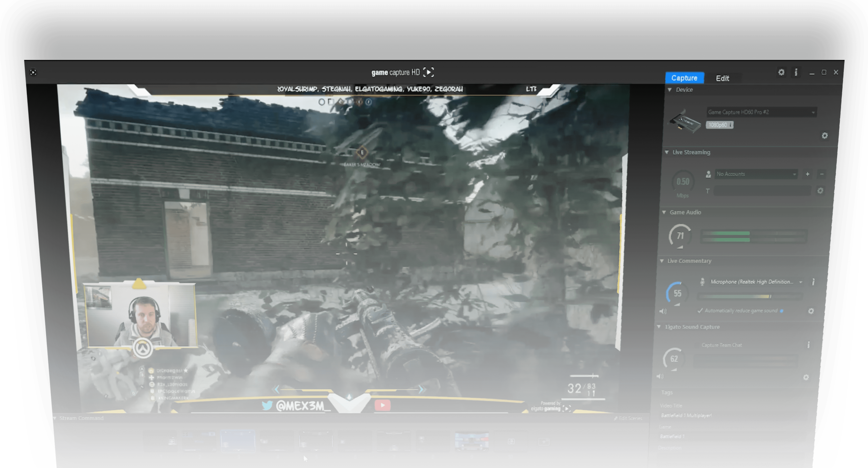Close the Game Capture HD window
868x468 pixels.
(836, 72)
